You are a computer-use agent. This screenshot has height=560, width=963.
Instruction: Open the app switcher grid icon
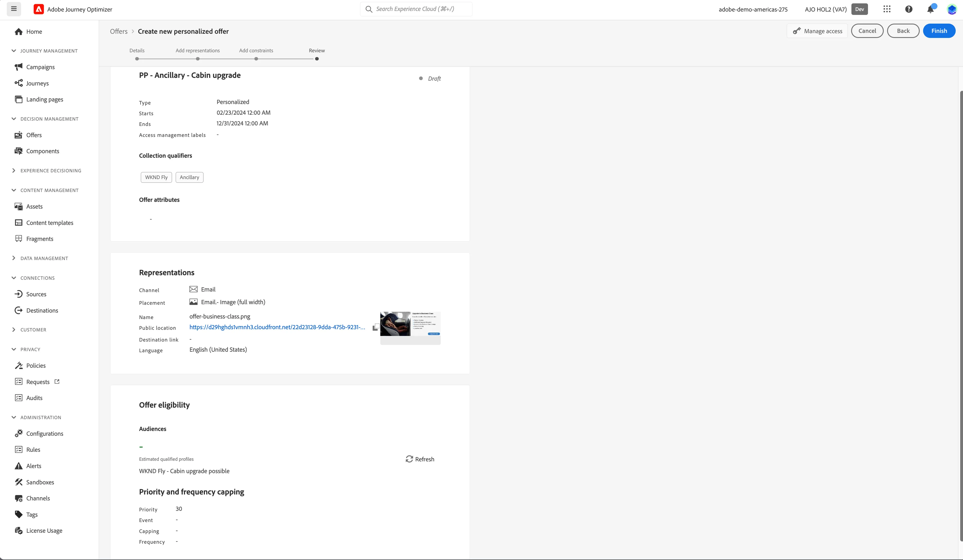coord(887,9)
